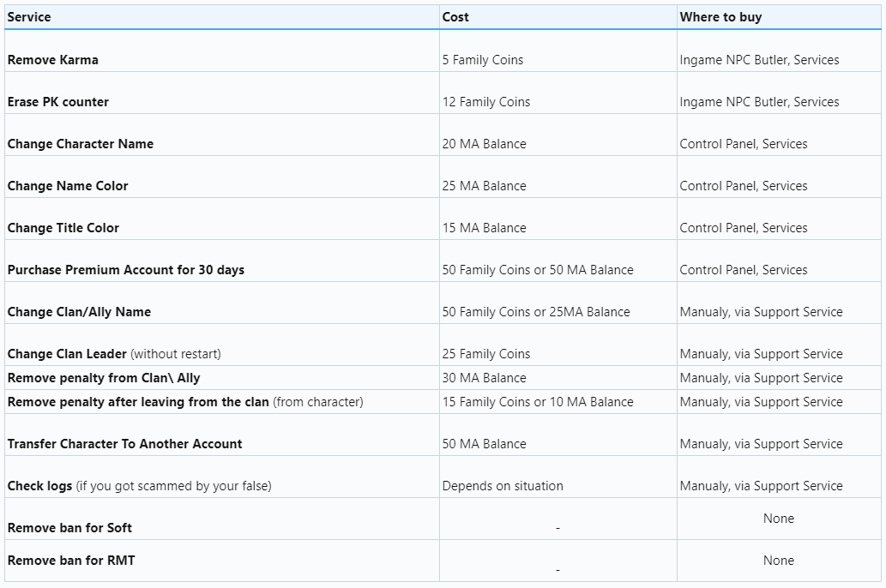The image size is (886, 588).
Task: Click Purchase Premium Account for 30 days
Action: tap(126, 270)
